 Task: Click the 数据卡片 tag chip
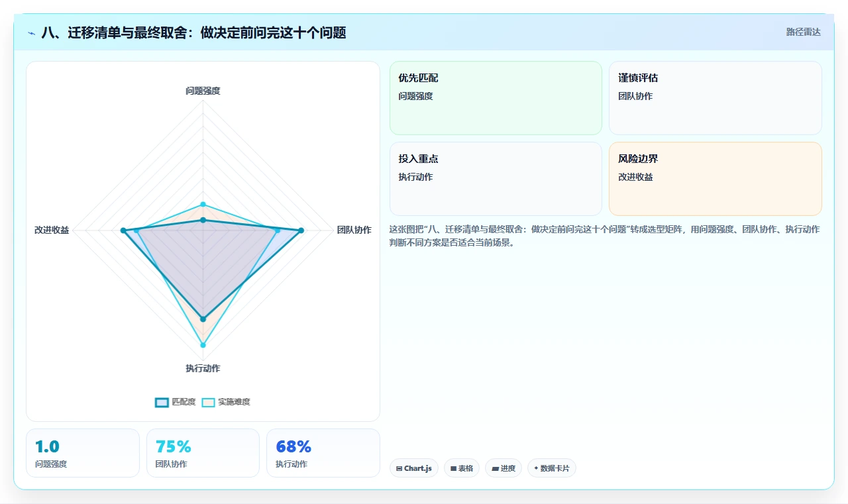coord(552,468)
